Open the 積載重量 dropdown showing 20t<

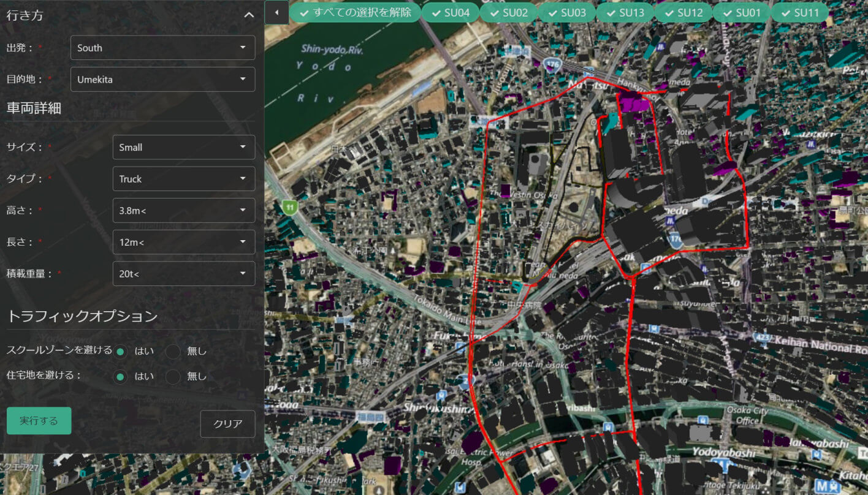click(184, 274)
